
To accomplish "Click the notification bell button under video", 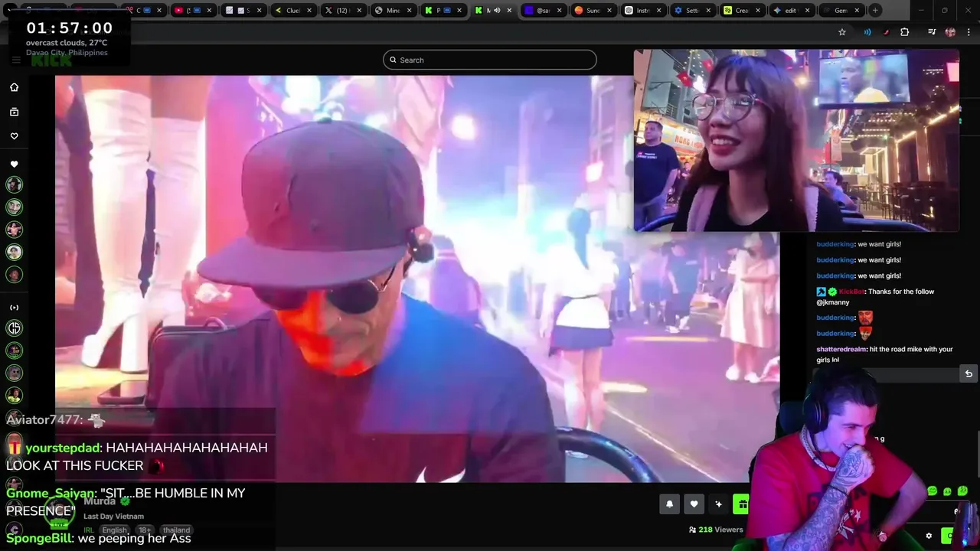I will (x=669, y=504).
